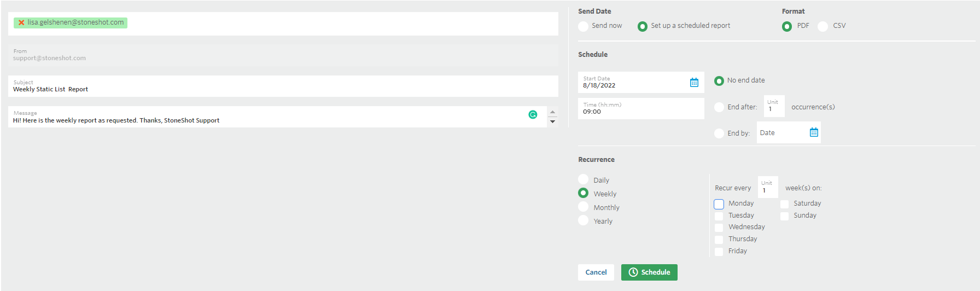The image size is (980, 291).
Task: Tick the Friday checkbox
Action: click(719, 252)
